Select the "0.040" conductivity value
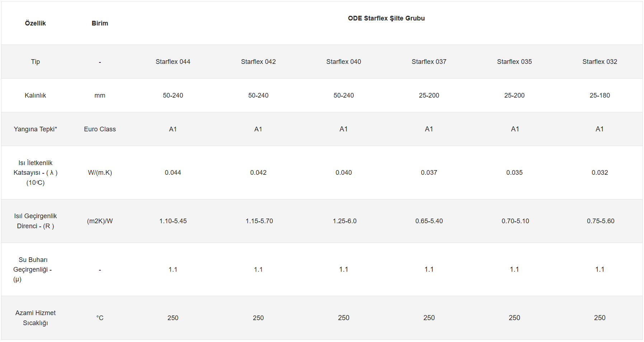Viewport: 644px width, 342px height. pos(343,173)
